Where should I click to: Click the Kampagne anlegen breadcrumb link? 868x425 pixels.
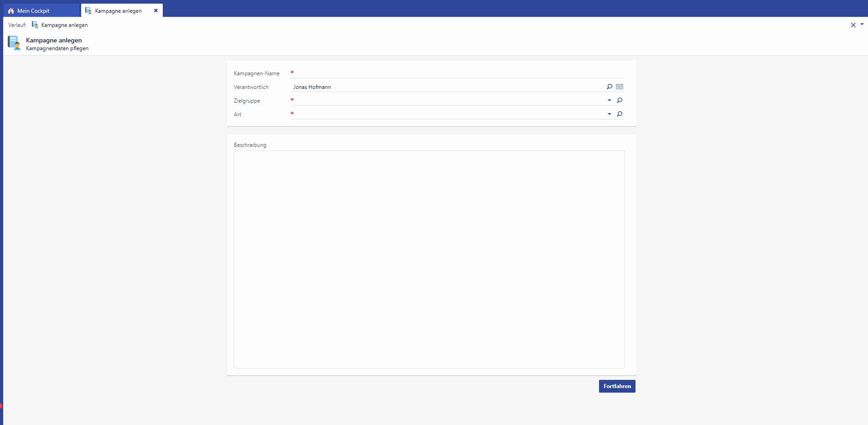64,25
